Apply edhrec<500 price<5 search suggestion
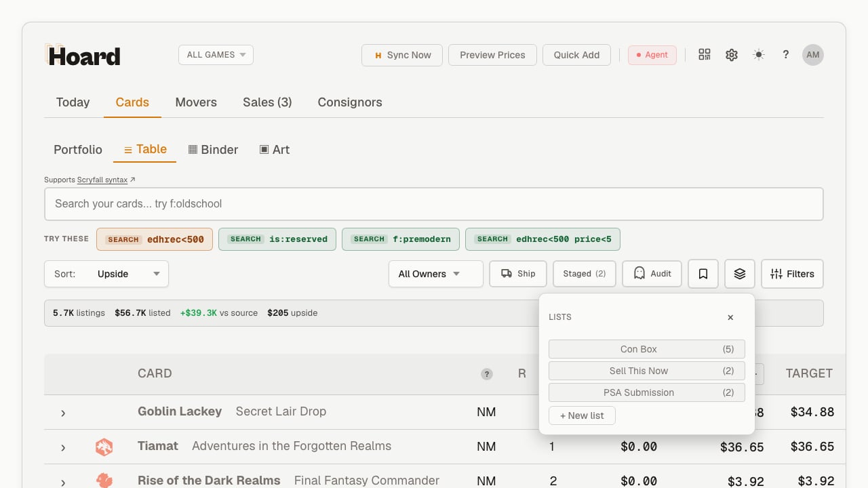 pos(542,239)
